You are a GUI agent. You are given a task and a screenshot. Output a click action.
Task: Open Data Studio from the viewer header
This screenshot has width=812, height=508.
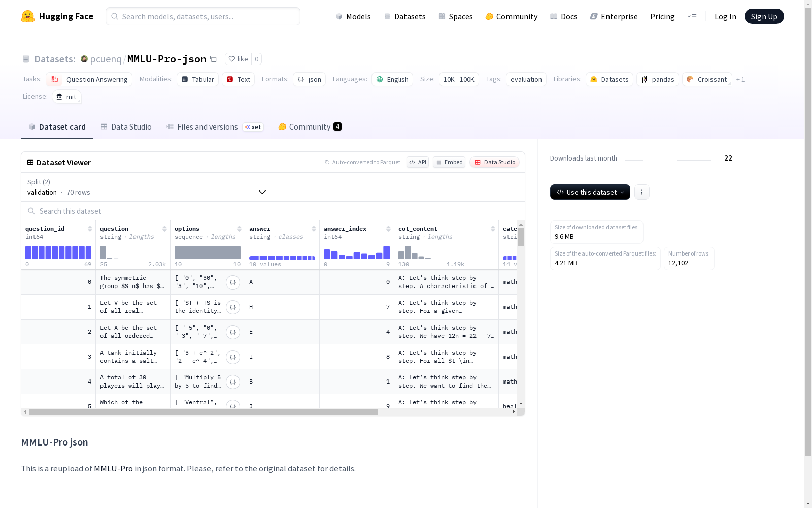click(x=495, y=162)
